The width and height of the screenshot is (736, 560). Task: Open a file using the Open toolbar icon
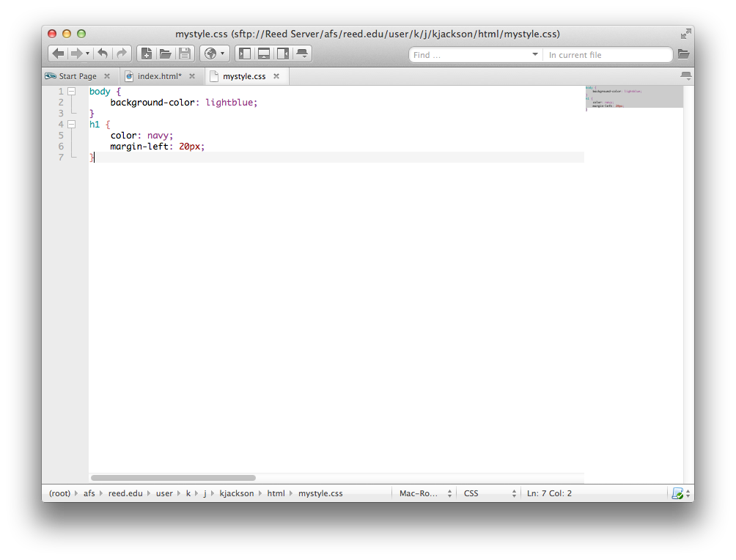coord(166,54)
